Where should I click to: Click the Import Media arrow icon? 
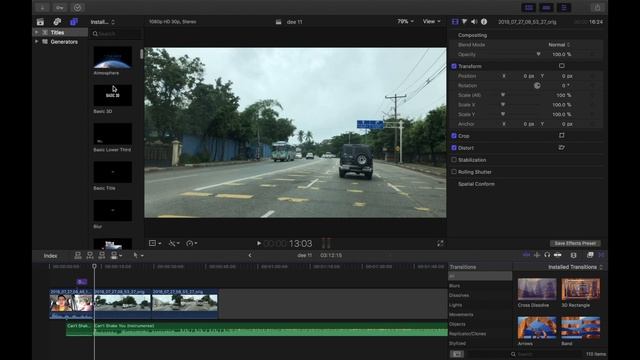pos(42,7)
